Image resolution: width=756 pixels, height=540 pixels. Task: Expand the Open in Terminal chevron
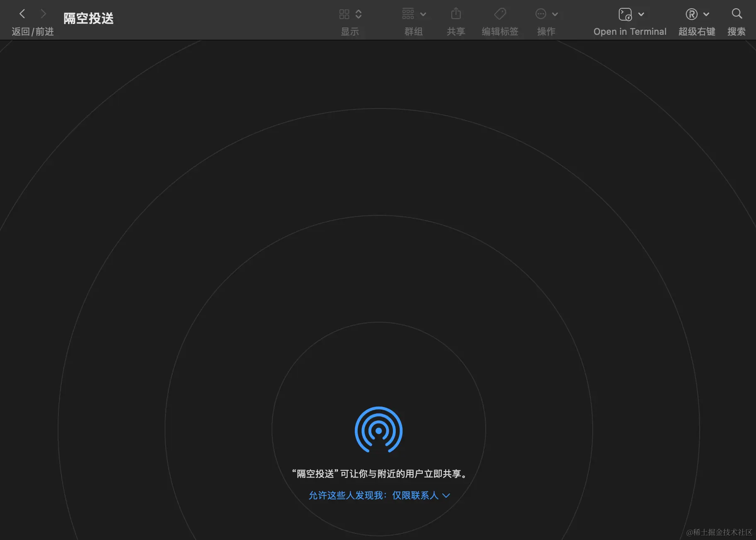[641, 14]
